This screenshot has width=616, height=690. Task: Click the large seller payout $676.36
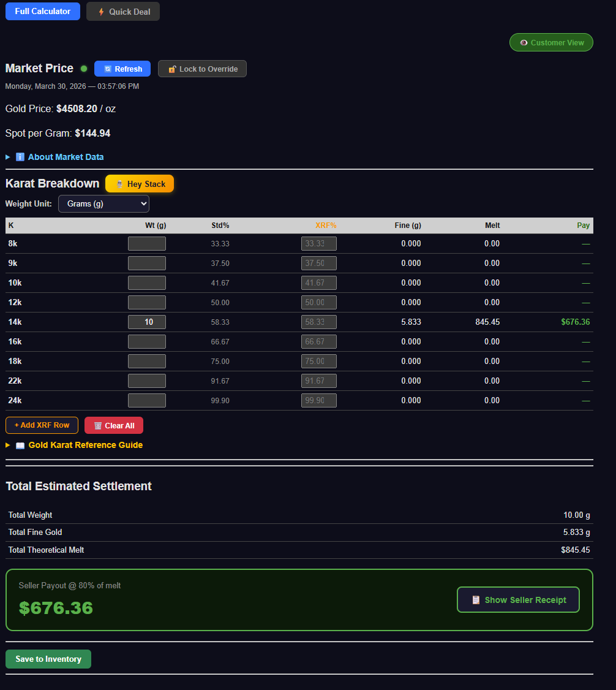point(56,608)
